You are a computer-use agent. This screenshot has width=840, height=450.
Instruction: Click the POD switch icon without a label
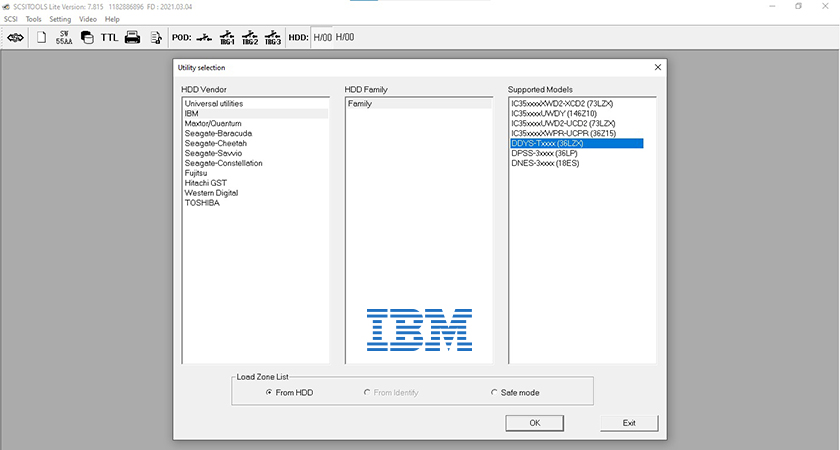(204, 38)
